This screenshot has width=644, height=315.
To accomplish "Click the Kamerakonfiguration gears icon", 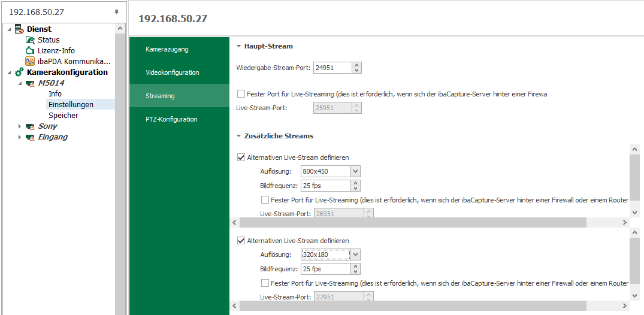I will 19,72.
